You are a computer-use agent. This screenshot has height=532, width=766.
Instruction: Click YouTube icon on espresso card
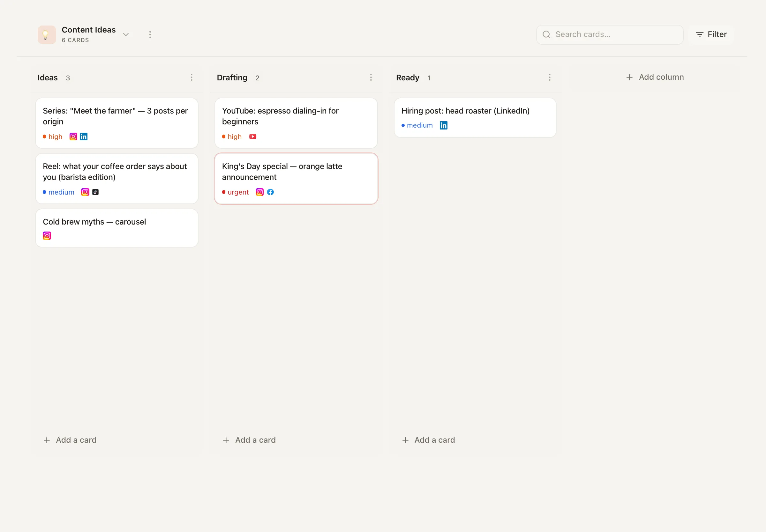coord(253,137)
